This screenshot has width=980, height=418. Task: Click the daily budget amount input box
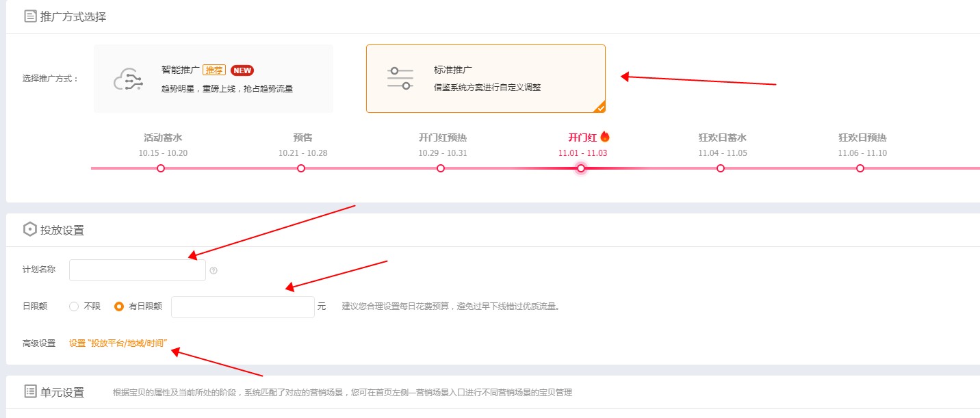tap(242, 306)
